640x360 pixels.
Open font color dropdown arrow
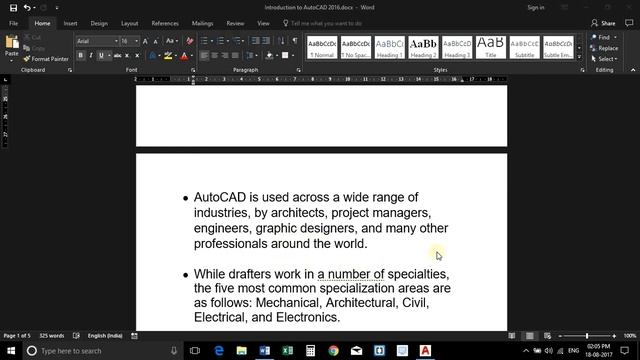coord(191,56)
